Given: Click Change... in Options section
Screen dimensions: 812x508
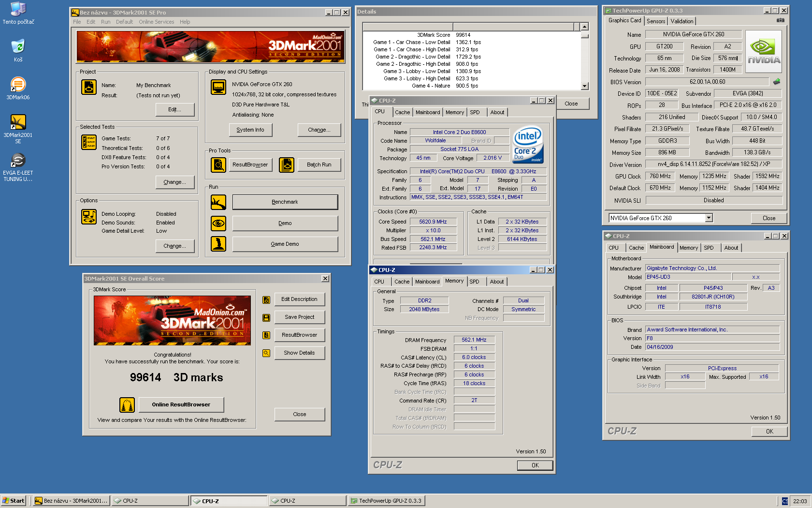Looking at the screenshot, I should (x=175, y=246).
